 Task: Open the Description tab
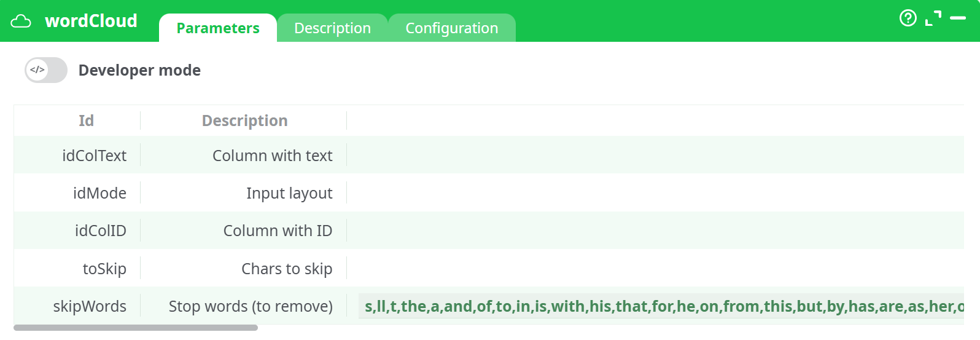coord(332,28)
